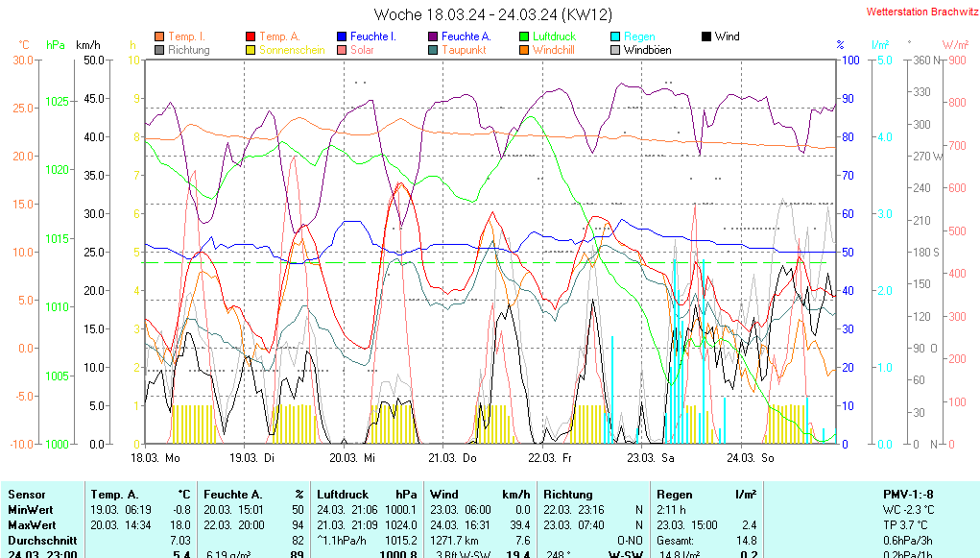This screenshot has width=980, height=558.
Task: Click the Richtung legend label
Action: (188, 50)
